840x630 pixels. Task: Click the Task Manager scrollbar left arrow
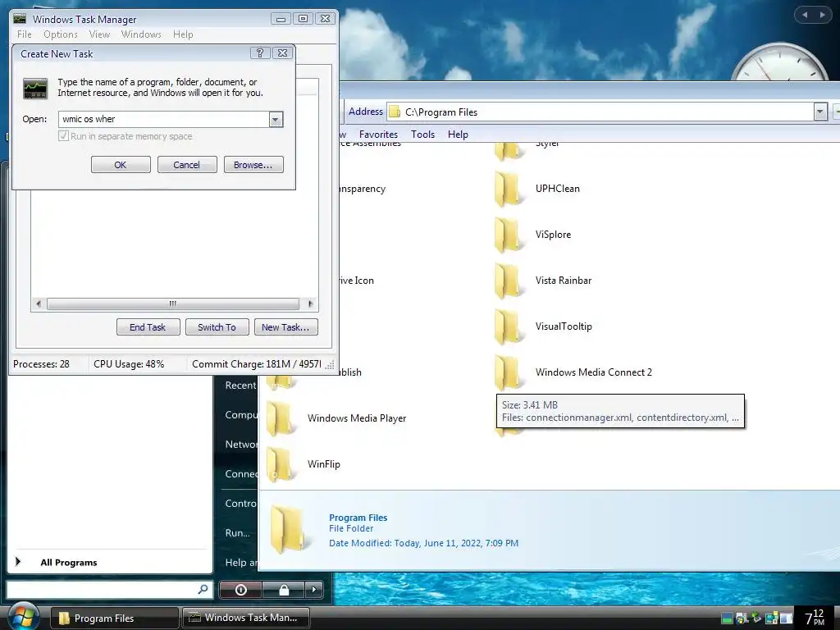38,304
